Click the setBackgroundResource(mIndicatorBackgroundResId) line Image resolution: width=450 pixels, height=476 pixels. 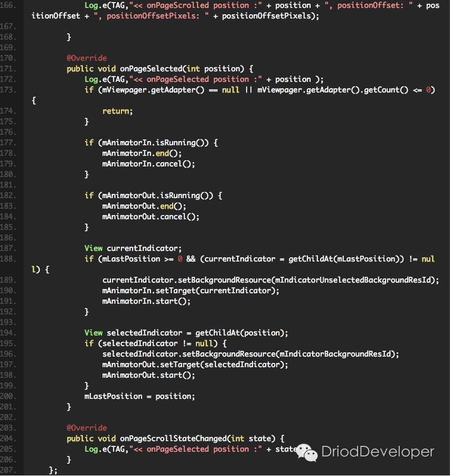[251, 354]
